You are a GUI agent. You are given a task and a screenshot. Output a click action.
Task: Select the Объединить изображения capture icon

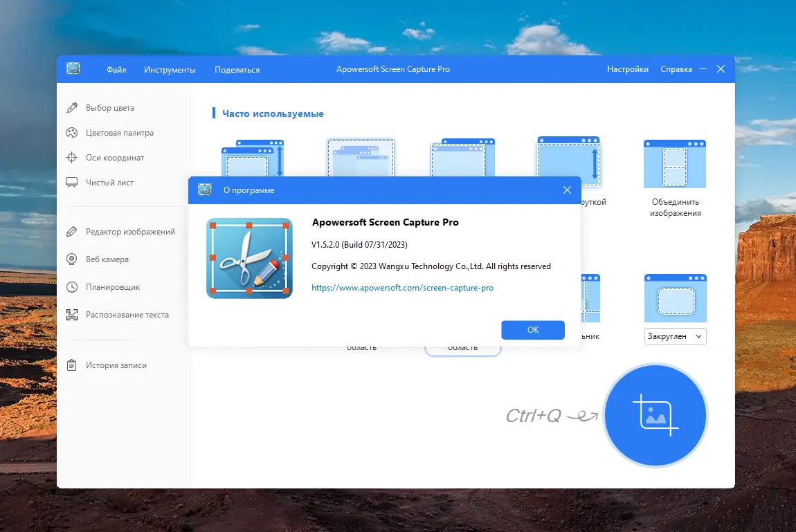675,164
